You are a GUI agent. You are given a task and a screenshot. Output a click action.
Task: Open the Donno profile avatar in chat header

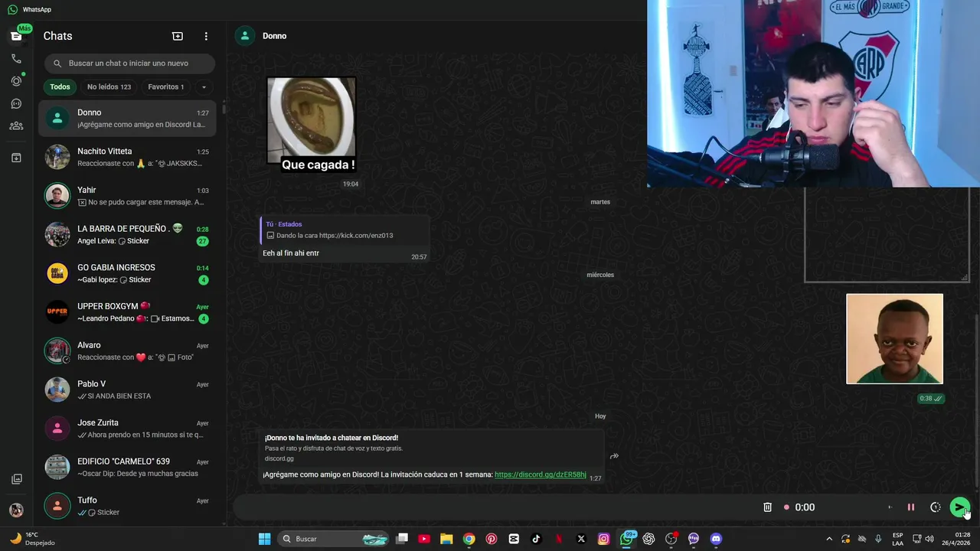coord(245,36)
